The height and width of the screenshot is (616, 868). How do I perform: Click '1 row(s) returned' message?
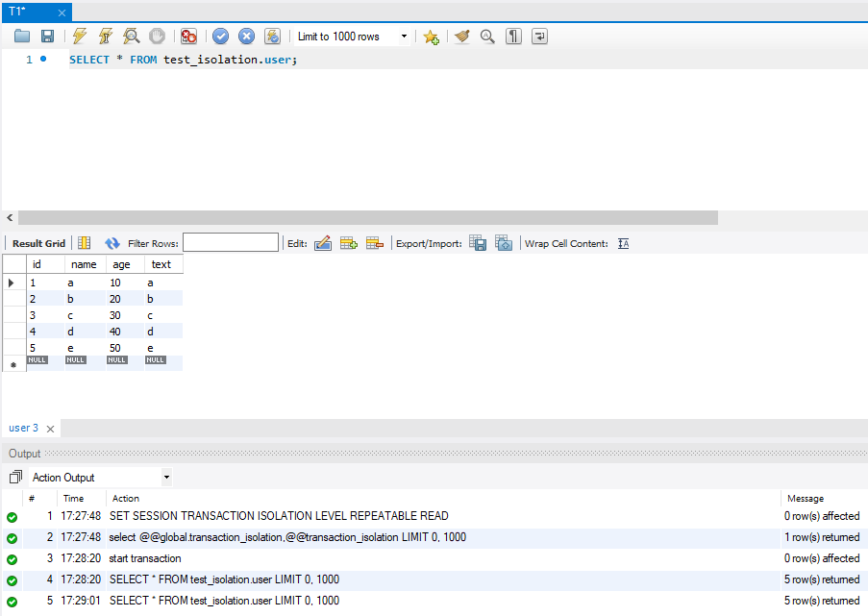click(822, 537)
